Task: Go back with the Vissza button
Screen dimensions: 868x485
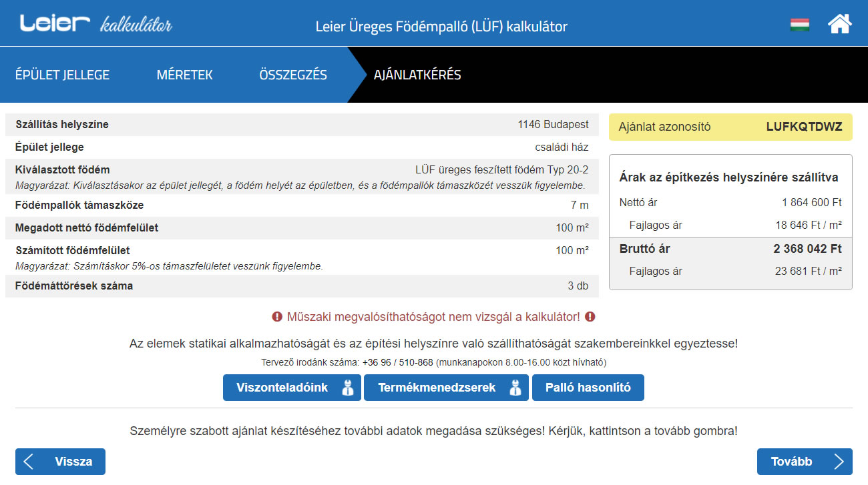Action: (60, 462)
